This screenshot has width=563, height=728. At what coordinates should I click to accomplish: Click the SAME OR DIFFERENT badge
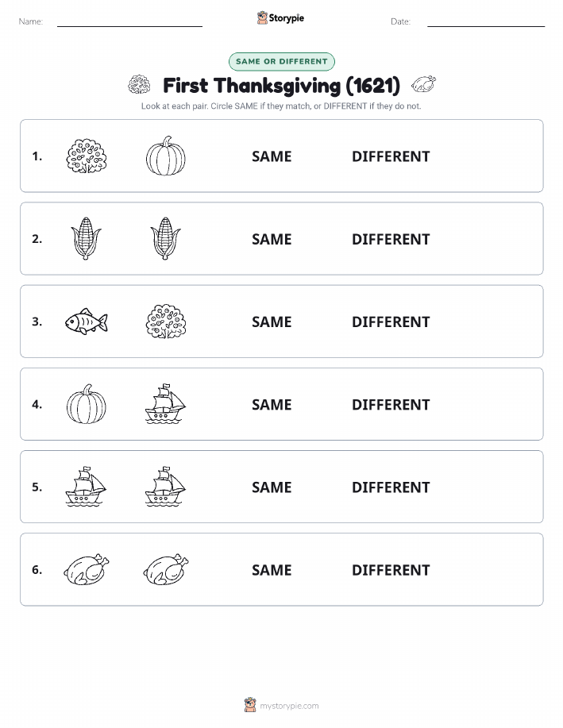pos(281,61)
